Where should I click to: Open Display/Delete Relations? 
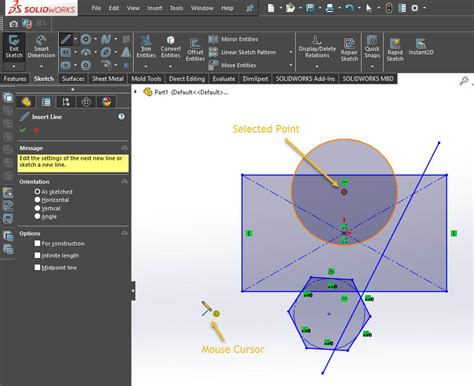317,47
